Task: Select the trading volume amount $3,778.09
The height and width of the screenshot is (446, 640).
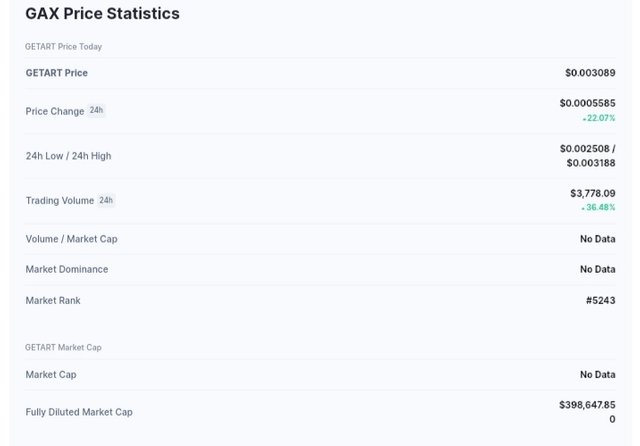Action: [593, 193]
